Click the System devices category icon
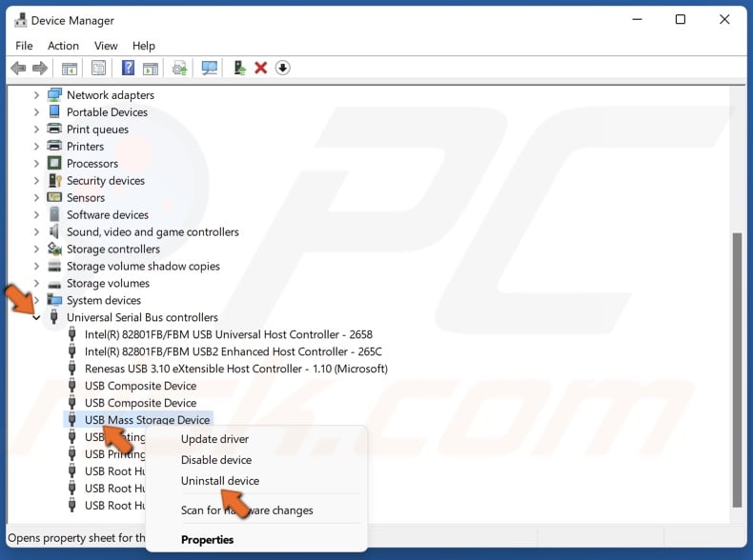Image resolution: width=753 pixels, height=560 pixels. tap(54, 300)
